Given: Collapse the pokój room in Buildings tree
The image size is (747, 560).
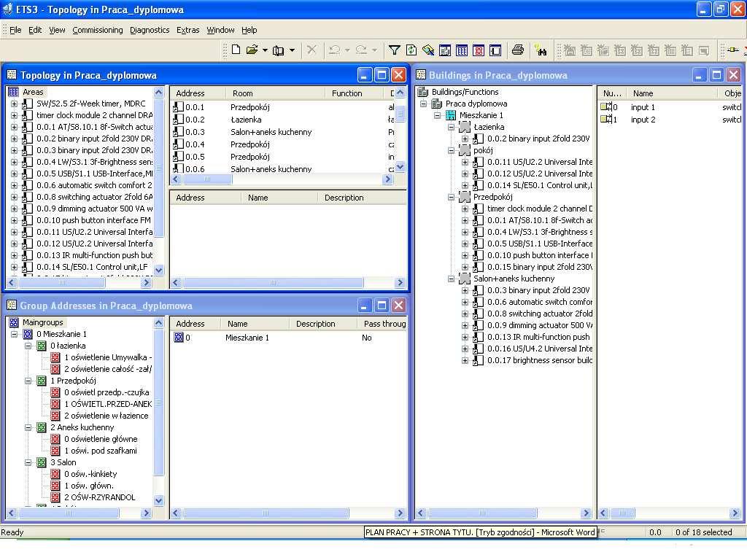Looking at the screenshot, I should [x=451, y=150].
